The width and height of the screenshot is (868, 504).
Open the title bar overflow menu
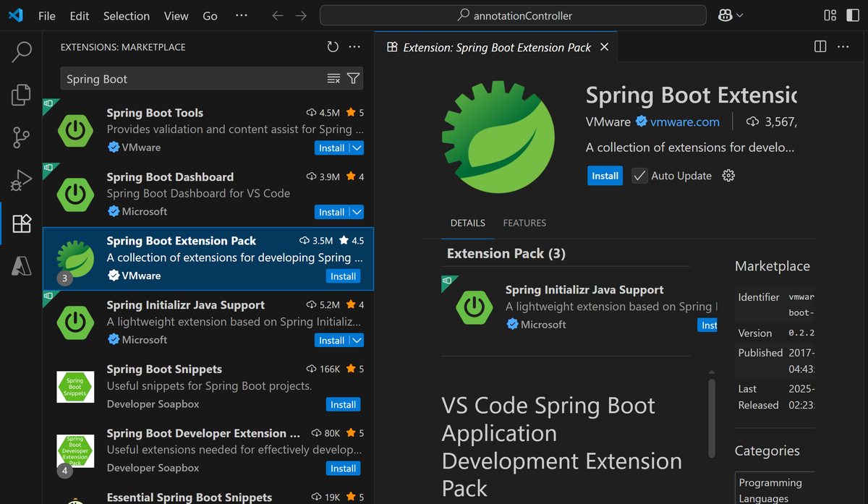coord(242,15)
